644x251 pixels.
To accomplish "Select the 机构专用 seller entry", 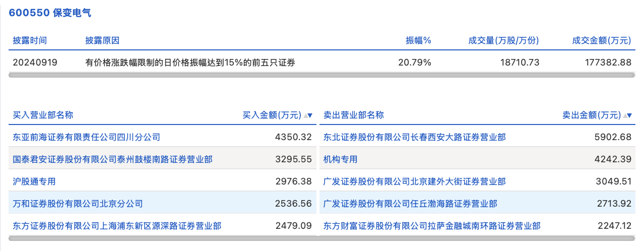I will (x=340, y=159).
